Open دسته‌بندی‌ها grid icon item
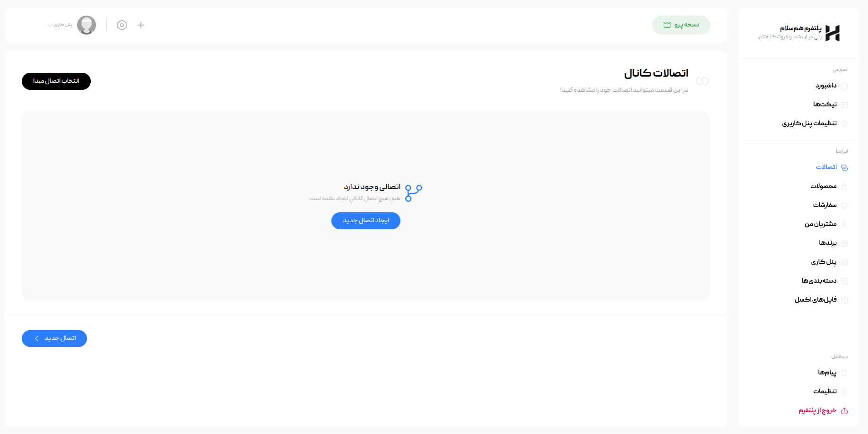Image resolution: width=868 pixels, height=434 pixels. pos(844,281)
